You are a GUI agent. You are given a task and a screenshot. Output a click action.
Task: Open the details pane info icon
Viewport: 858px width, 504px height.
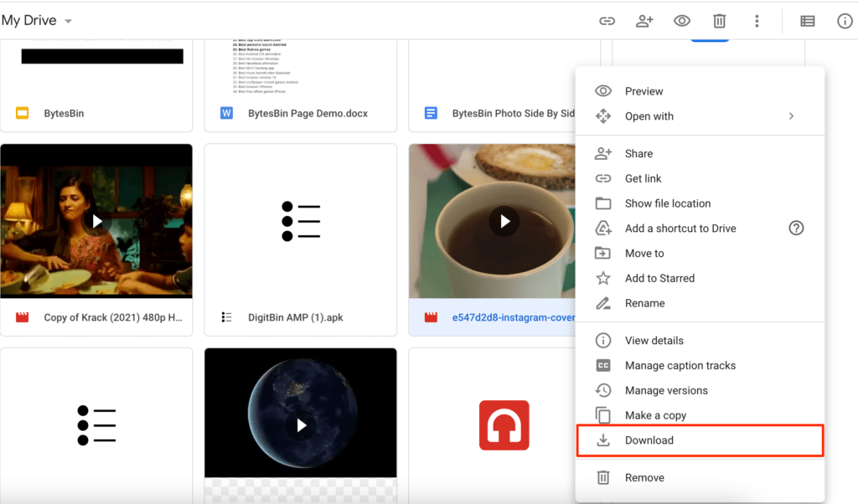coord(845,21)
